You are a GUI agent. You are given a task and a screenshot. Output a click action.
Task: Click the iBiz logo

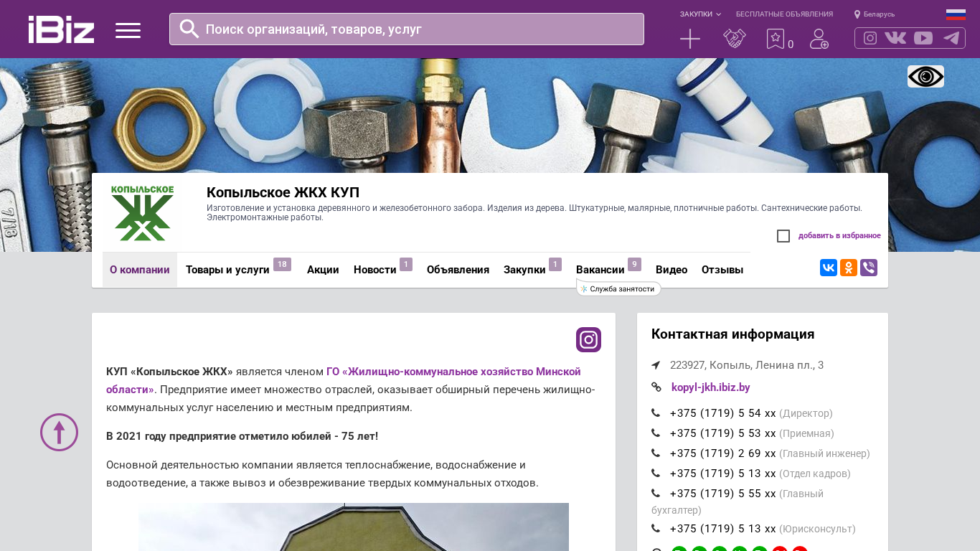click(x=61, y=29)
